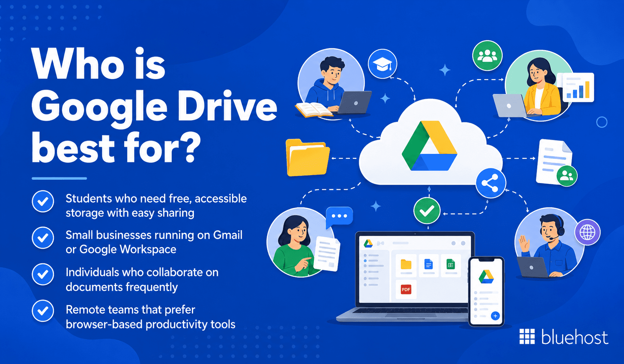Click the blue Docs file on the laptop screen
Image resolution: width=624 pixels, height=364 pixels.
pos(429,265)
